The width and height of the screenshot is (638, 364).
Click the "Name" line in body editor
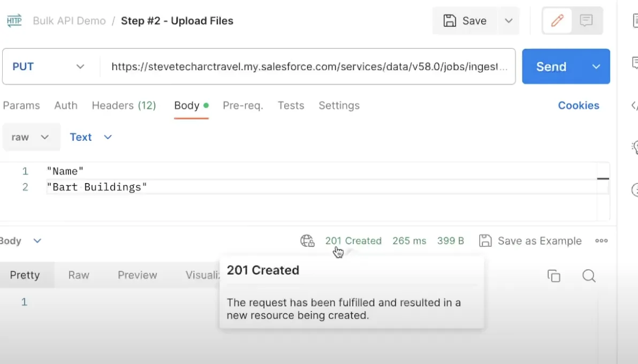65,171
